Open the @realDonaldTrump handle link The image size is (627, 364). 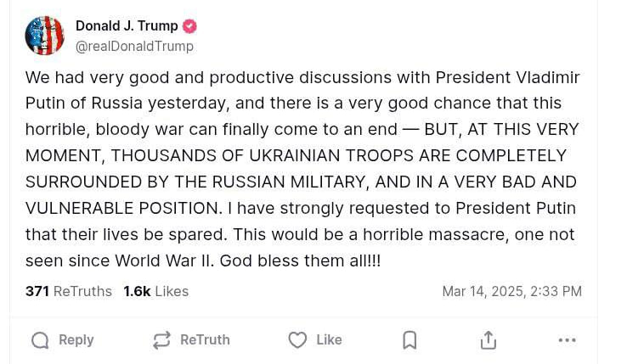[x=134, y=47]
